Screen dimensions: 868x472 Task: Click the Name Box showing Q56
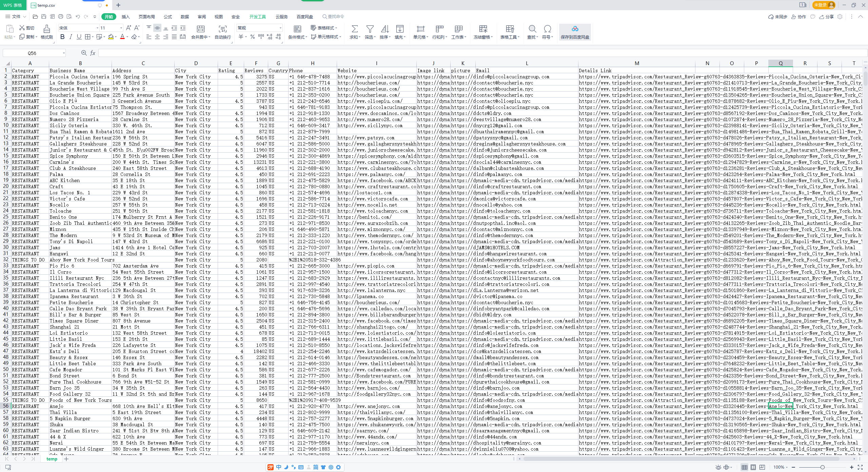pos(34,53)
